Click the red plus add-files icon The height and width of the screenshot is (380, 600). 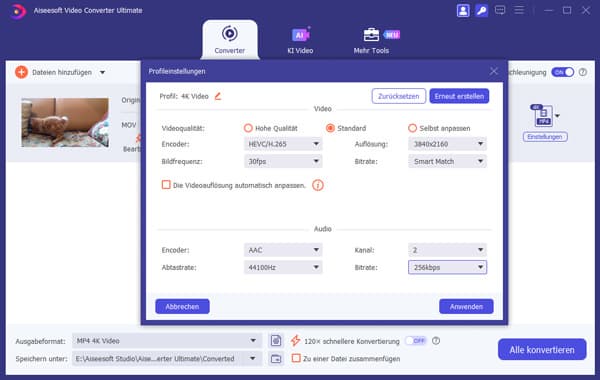pos(21,72)
